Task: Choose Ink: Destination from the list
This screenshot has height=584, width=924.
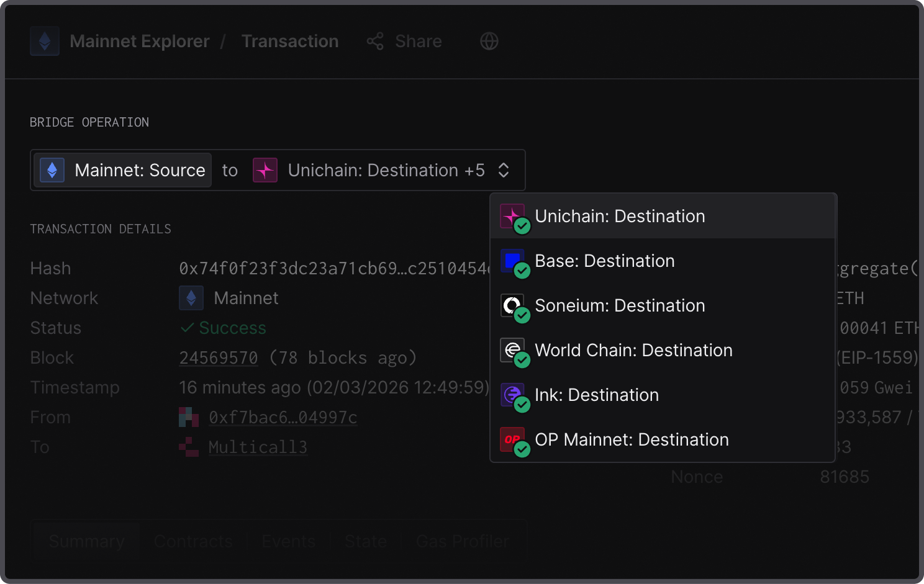Action: point(663,395)
